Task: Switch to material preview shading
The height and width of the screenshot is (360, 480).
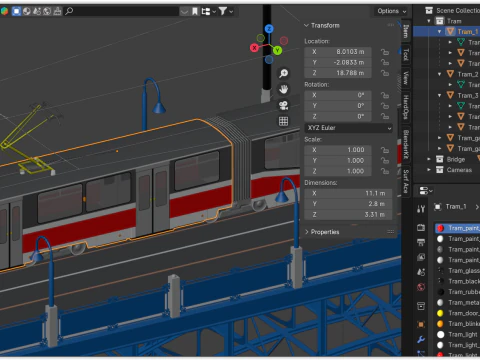Action: [27, 11]
